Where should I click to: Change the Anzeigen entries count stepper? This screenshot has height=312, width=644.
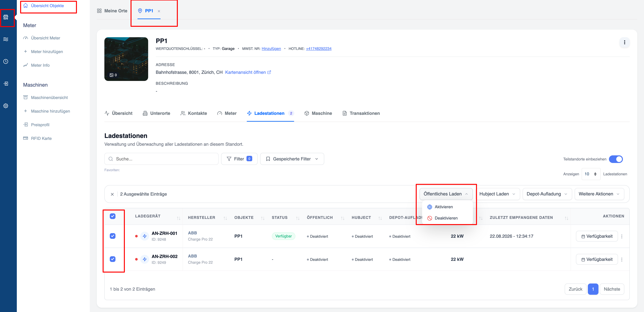coord(591,174)
